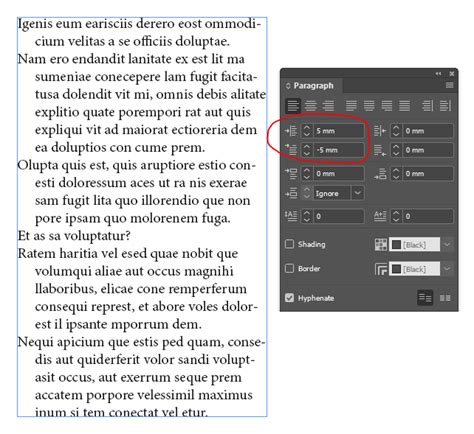The width and height of the screenshot is (474, 434).
Task: Expand the Shading color dropdown arrow
Action: point(447,244)
